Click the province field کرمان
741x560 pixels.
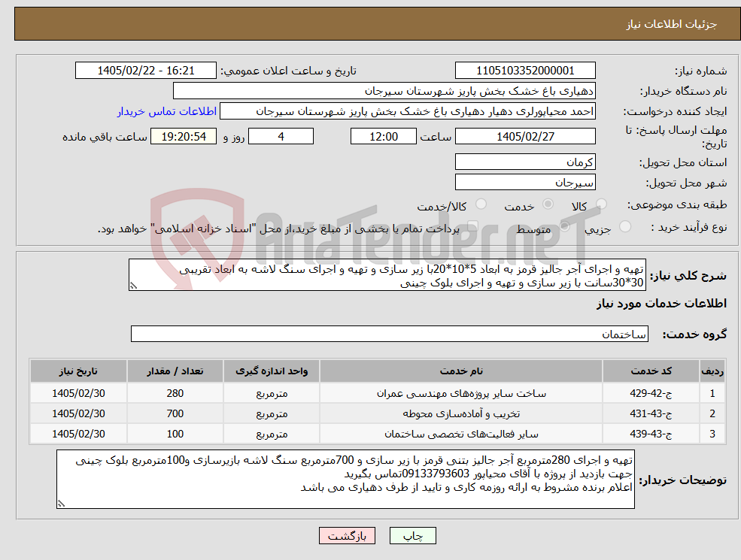tap(525, 162)
